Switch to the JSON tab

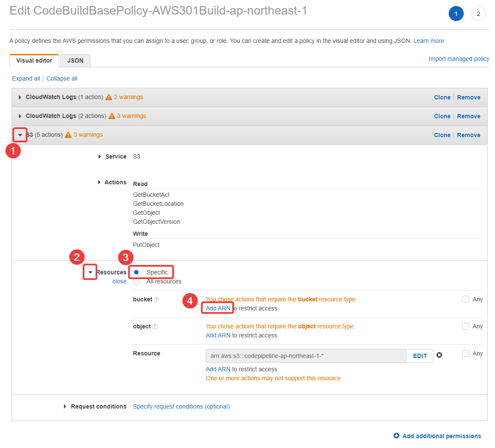(75, 60)
